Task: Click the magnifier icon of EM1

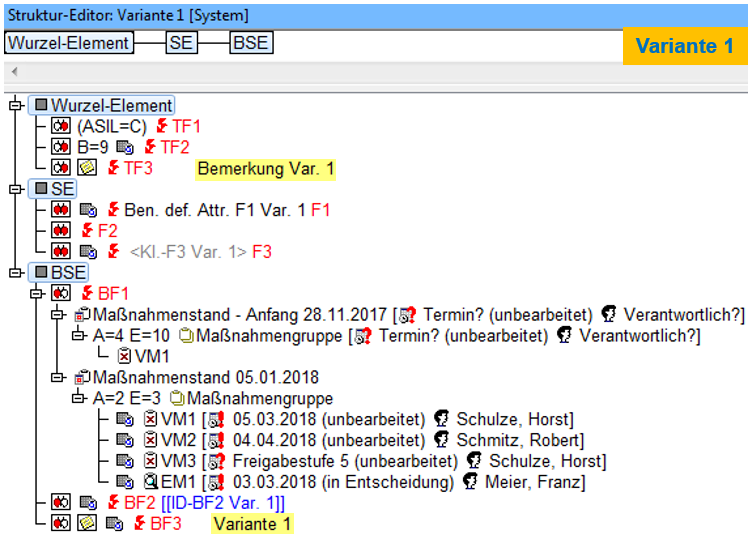Action: coord(151,481)
